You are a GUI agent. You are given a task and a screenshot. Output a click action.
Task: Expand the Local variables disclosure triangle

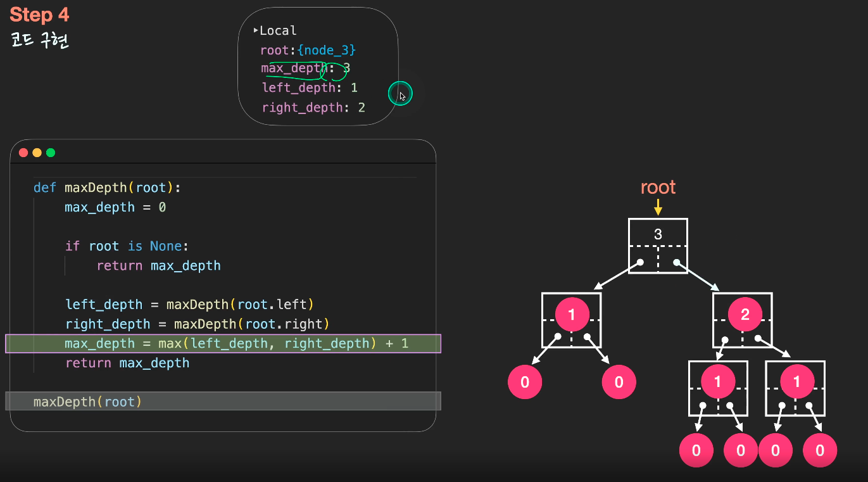point(256,30)
